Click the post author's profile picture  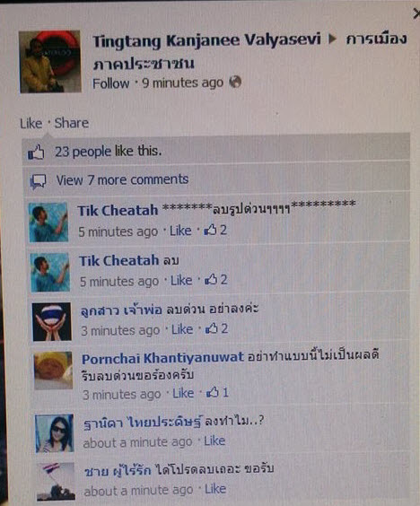pos(49,61)
